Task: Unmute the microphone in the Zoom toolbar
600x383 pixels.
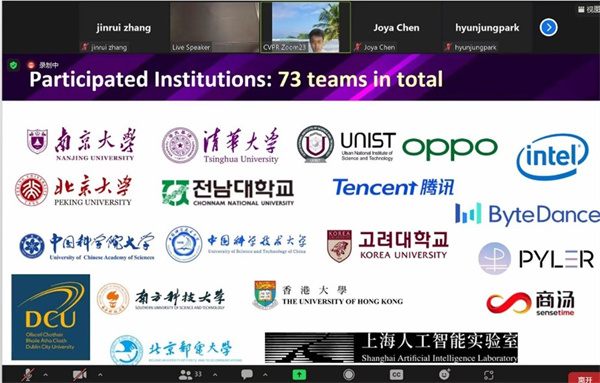Action: (x=28, y=374)
